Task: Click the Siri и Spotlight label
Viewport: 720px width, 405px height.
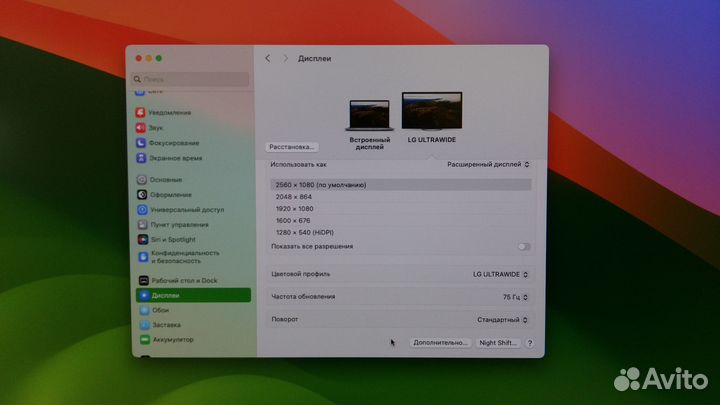Action: [x=173, y=240]
